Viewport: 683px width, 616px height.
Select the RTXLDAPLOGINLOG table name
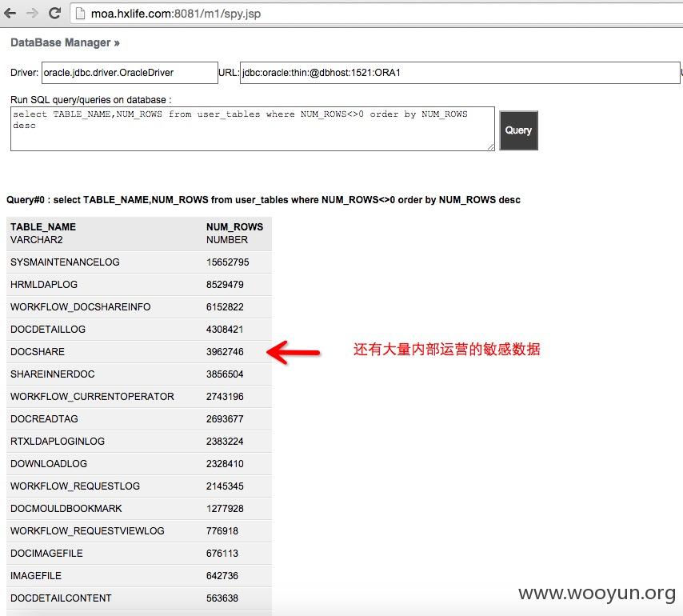coord(58,442)
